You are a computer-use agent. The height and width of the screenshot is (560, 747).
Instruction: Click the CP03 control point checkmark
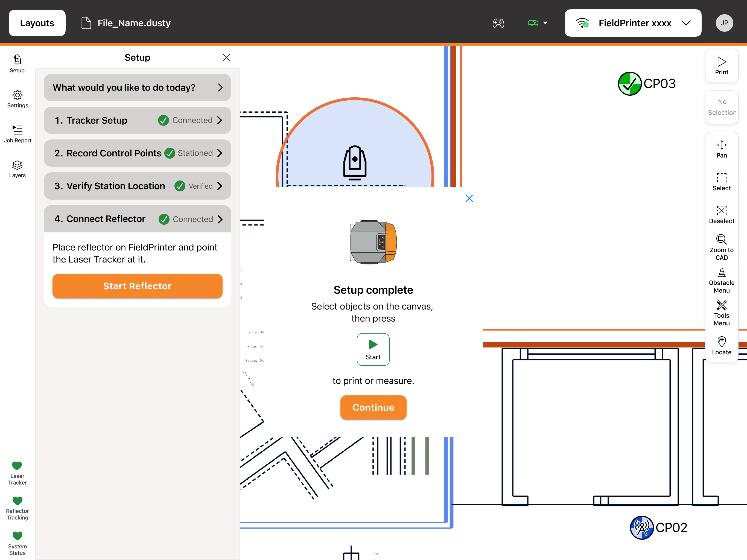[x=629, y=83]
